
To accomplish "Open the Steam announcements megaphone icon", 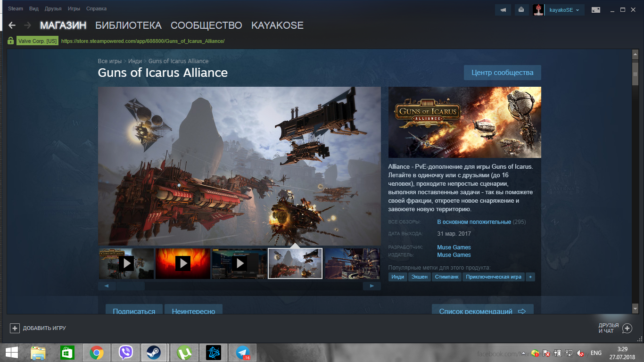I will 504,9.
